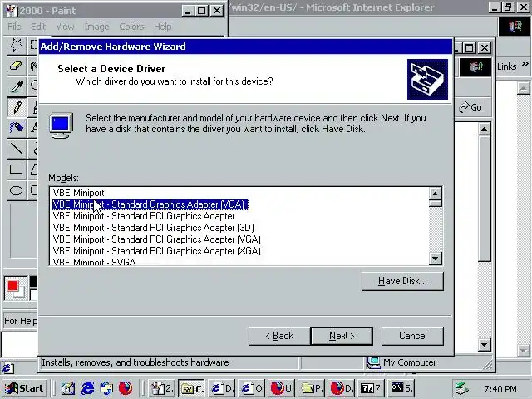Click the Go button in Internet Explorer
532x399 pixels.
470,107
